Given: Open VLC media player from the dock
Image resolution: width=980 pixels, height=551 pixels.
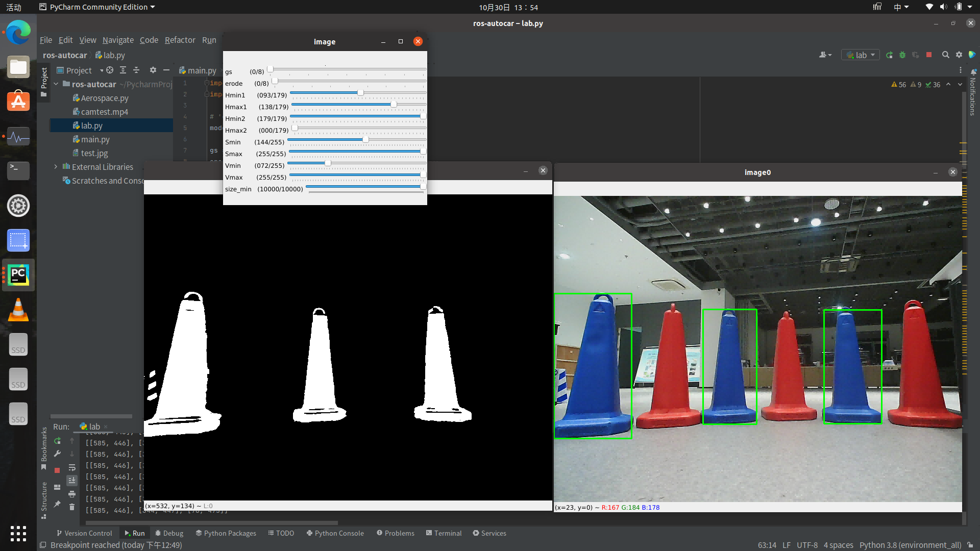Looking at the screenshot, I should pos(18,310).
